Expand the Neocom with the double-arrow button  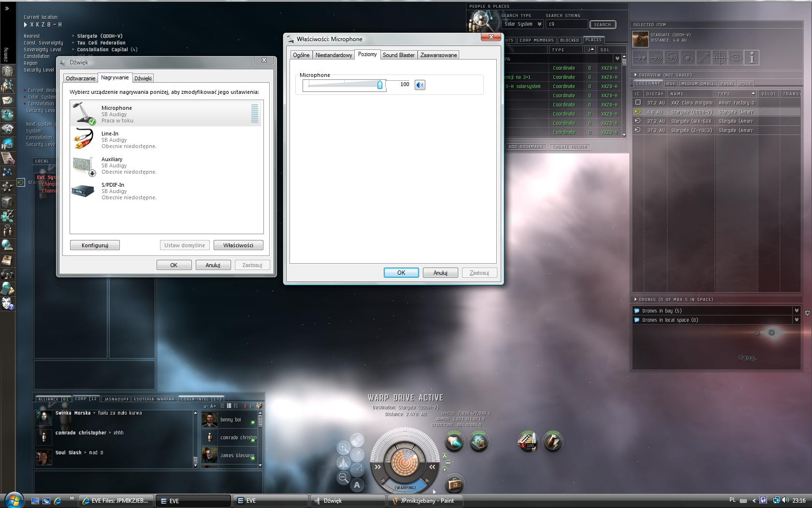pyautogui.click(x=7, y=8)
